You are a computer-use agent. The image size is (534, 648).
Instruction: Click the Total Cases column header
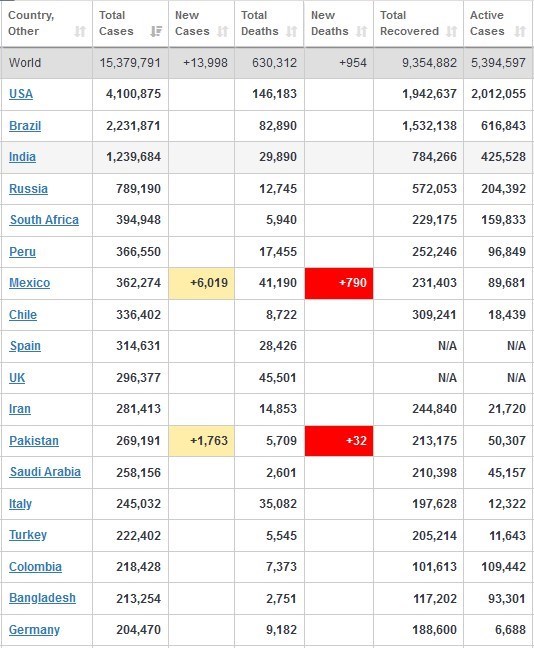click(x=130, y=24)
